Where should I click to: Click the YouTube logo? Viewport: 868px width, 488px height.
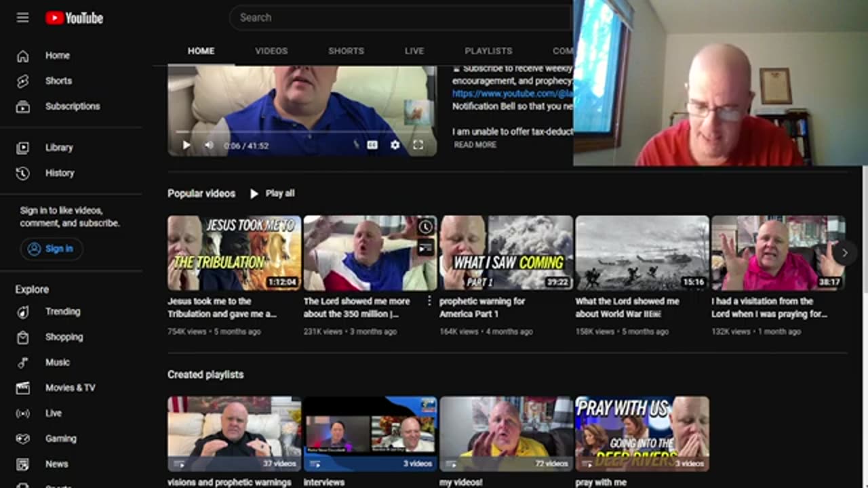click(x=75, y=18)
